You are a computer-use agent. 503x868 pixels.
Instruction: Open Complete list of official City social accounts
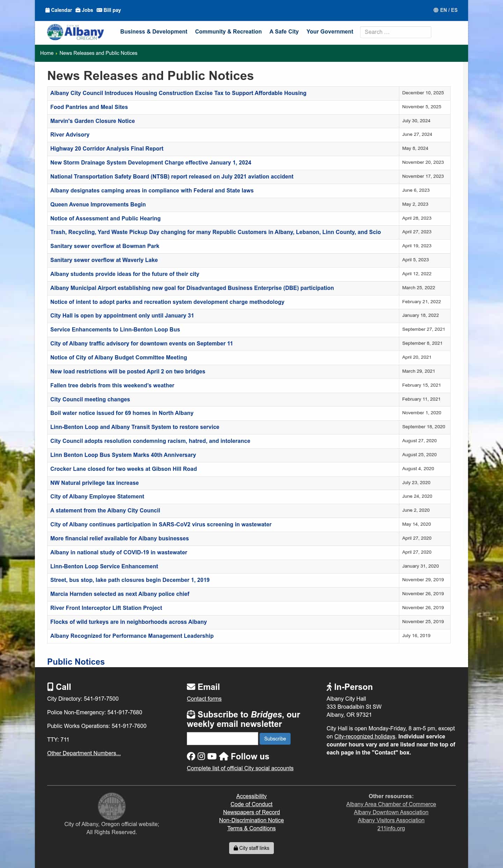[240, 768]
